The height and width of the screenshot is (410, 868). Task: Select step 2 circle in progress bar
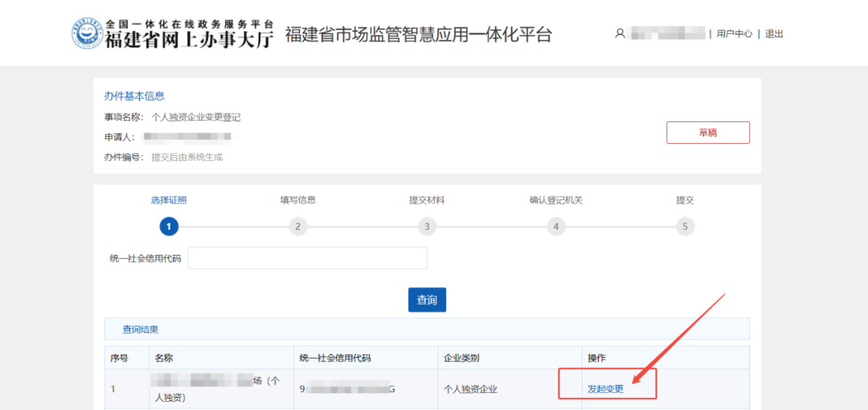click(297, 227)
